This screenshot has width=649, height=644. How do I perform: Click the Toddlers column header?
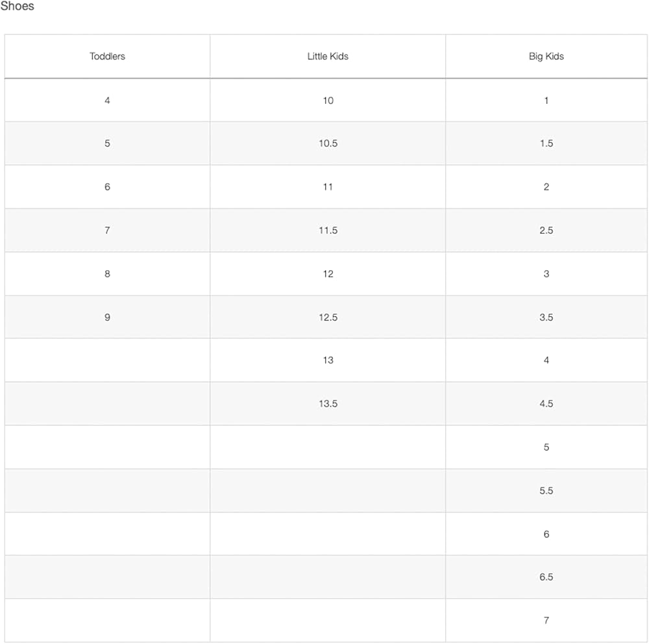tap(107, 56)
